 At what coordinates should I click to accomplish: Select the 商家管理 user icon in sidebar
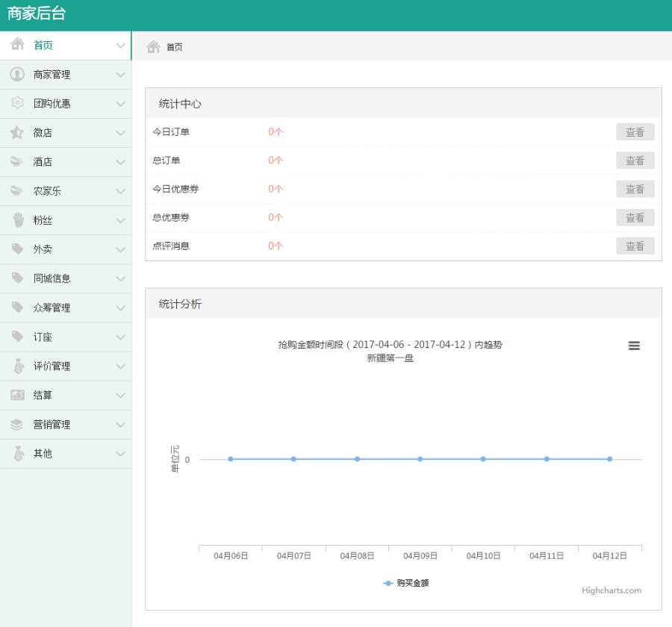pyautogui.click(x=16, y=75)
